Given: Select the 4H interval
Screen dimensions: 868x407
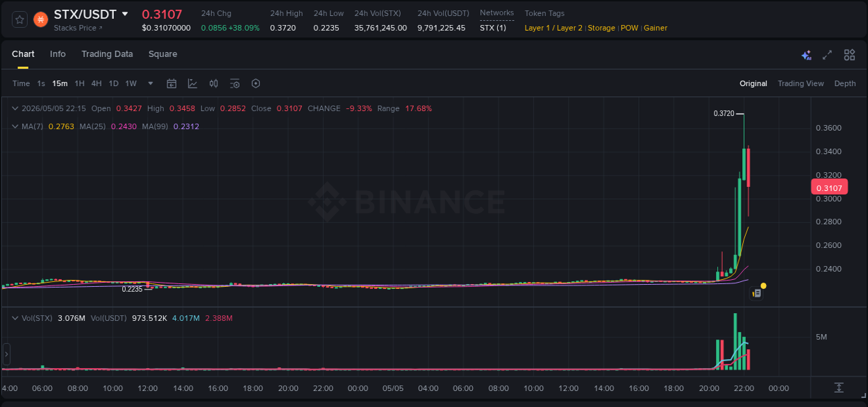Looking at the screenshot, I should [x=97, y=83].
